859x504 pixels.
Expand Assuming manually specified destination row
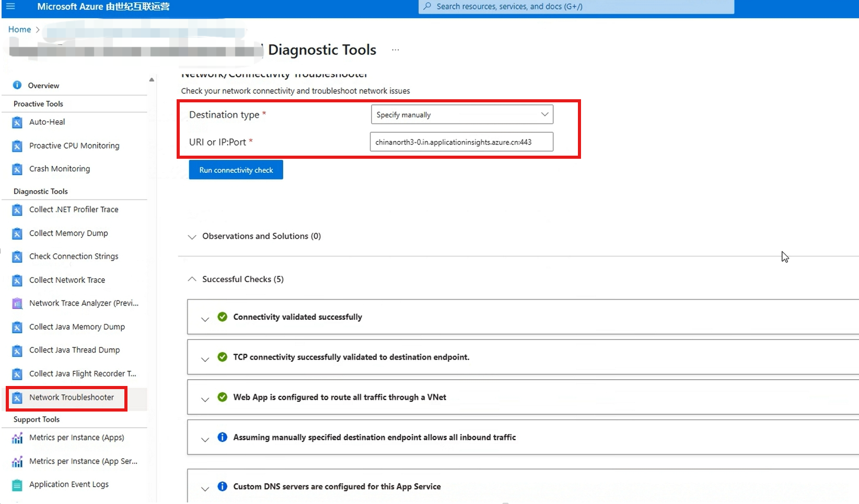(x=205, y=440)
